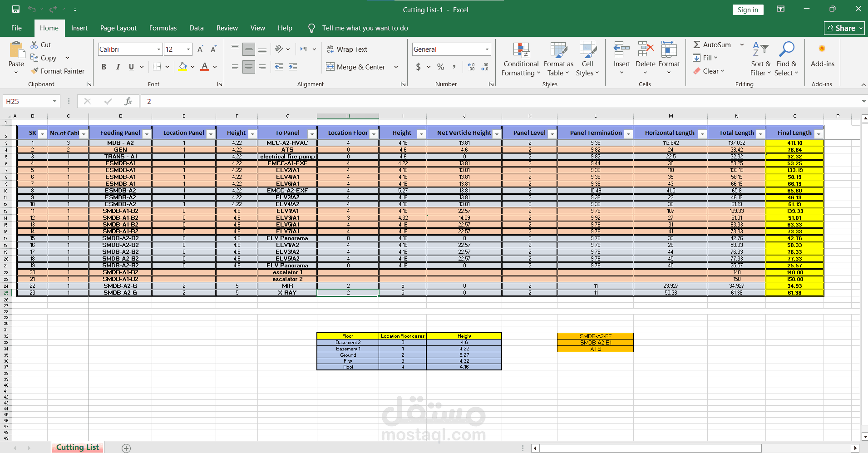
Task: Open the font size dropdown
Action: coord(188,49)
